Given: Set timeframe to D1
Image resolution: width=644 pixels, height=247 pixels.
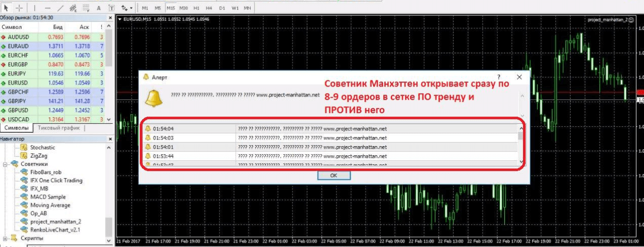Looking at the screenshot, I should (x=222, y=8).
